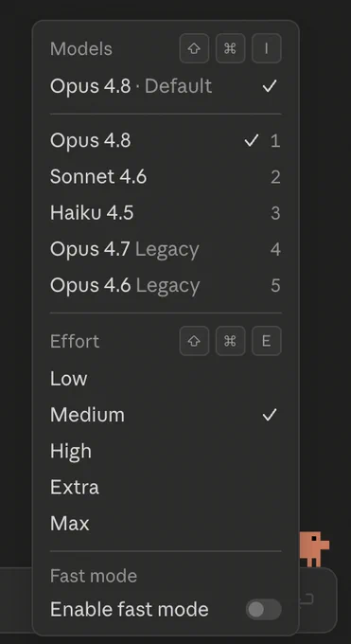Click the I key badge beside Models

click(x=267, y=48)
